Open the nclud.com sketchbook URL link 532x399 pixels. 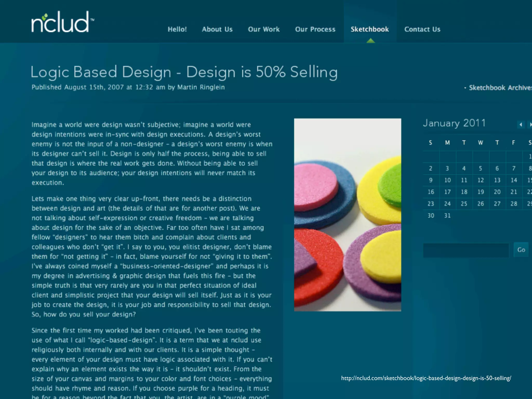pyautogui.click(x=426, y=378)
